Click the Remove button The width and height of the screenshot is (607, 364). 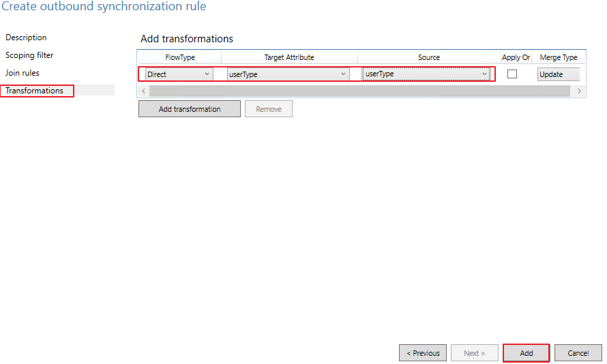click(x=268, y=109)
